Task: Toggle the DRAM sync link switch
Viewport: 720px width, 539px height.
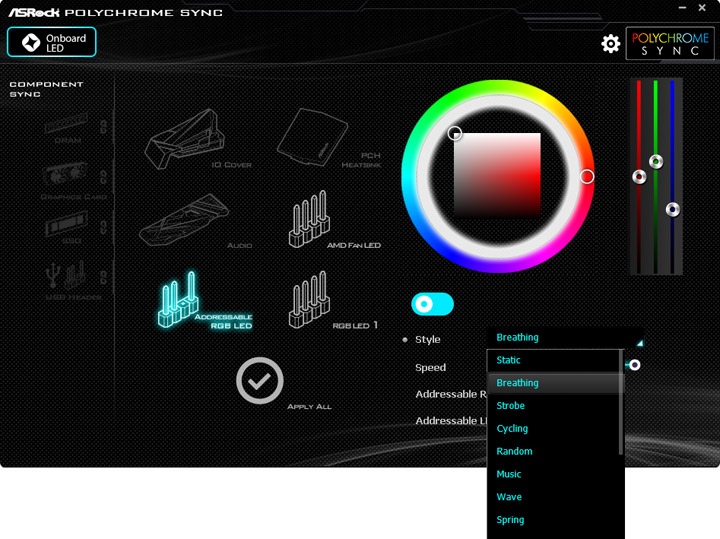Action: (x=104, y=127)
